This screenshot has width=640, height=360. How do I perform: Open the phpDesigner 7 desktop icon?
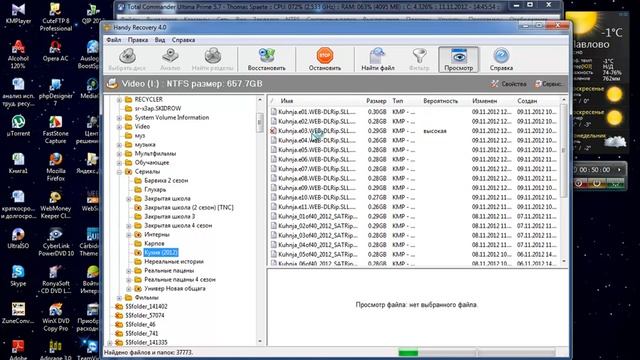pos(56,92)
